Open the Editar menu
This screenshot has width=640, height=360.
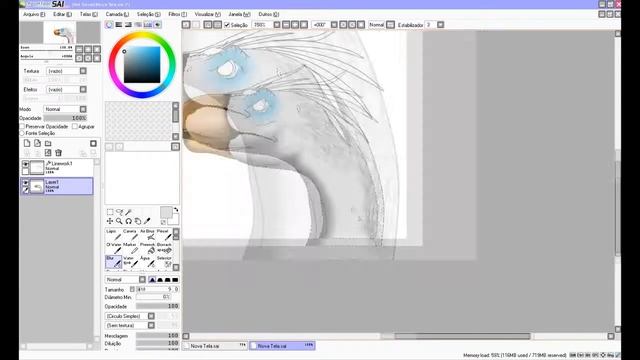coord(62,14)
